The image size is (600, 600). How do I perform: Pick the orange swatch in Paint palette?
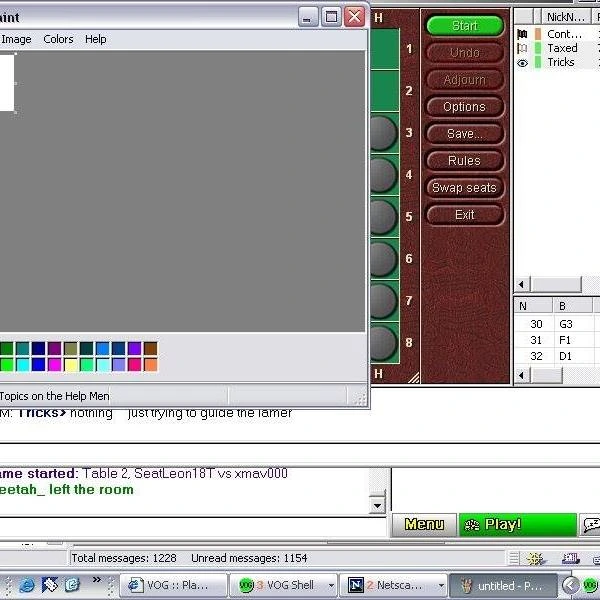(150, 365)
